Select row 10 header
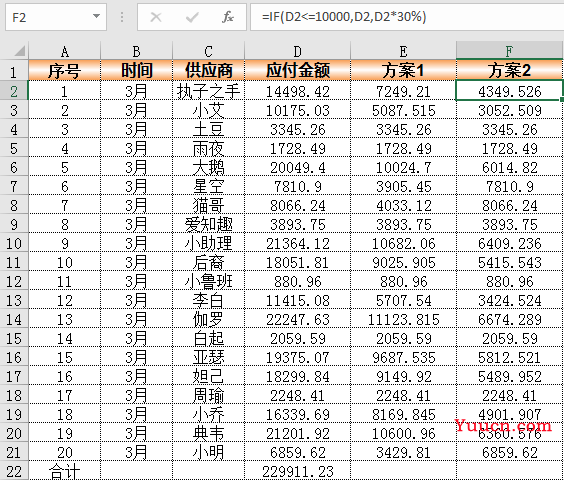 [14, 242]
